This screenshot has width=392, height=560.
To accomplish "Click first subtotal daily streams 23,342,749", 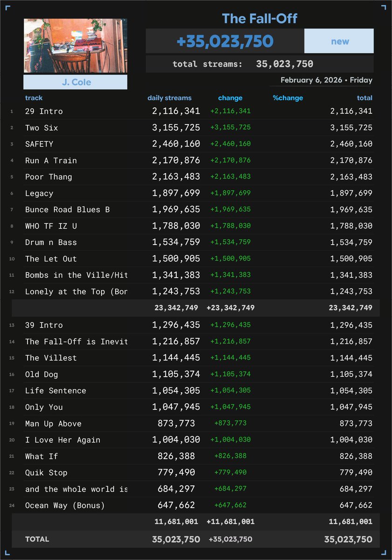I will point(176,308).
